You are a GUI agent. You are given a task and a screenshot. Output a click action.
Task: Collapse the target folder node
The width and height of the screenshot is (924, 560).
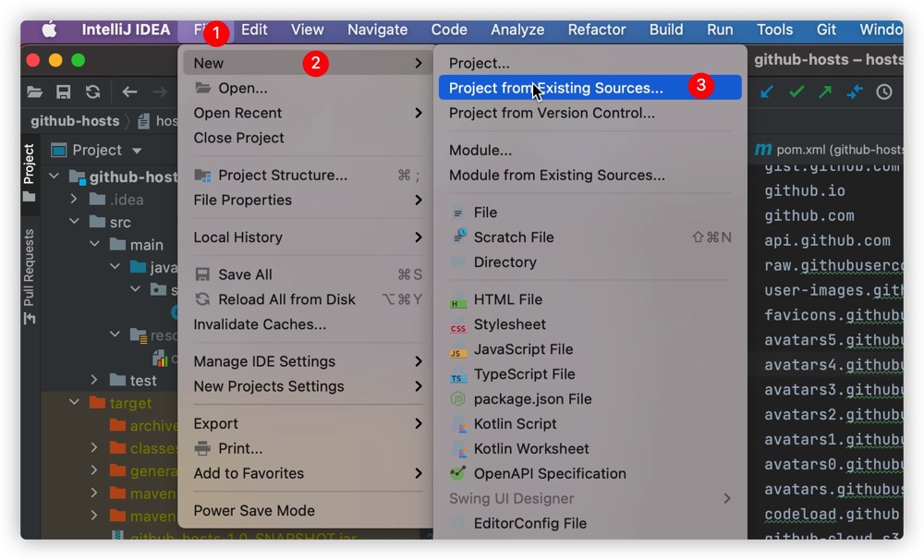[x=74, y=403]
